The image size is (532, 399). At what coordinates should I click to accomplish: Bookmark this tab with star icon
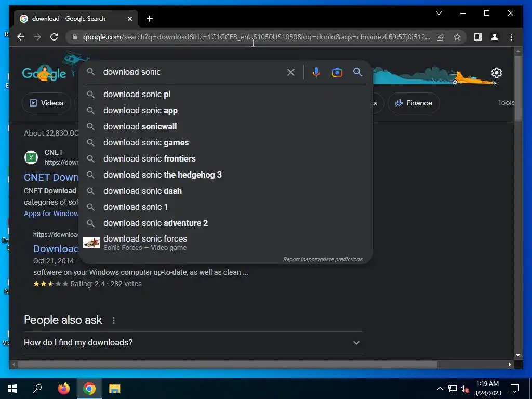457,37
